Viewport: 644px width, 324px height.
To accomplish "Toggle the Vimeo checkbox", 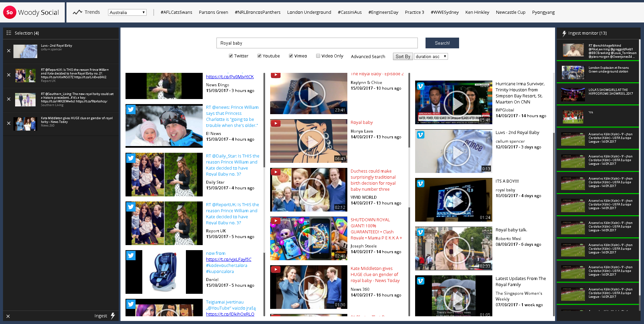I will [x=291, y=56].
